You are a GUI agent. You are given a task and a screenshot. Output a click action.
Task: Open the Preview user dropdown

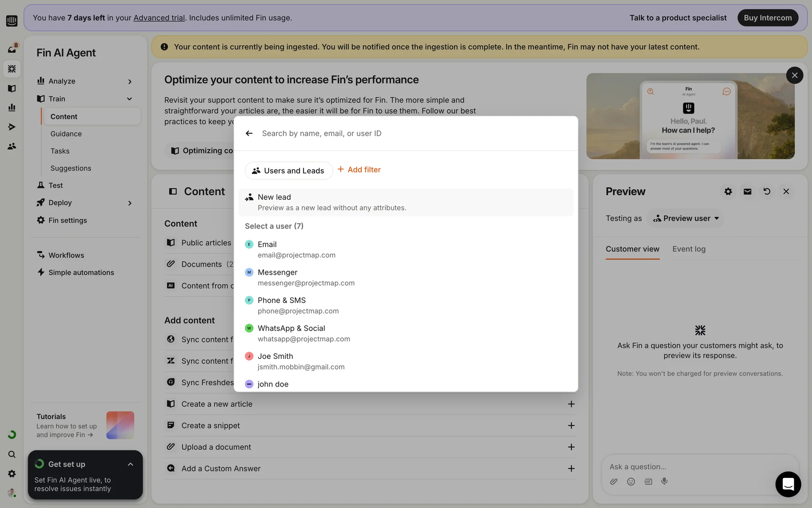pos(686,218)
